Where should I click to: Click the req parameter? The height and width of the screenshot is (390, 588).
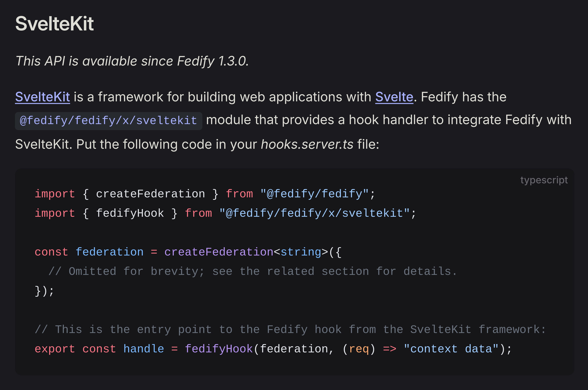click(x=359, y=349)
